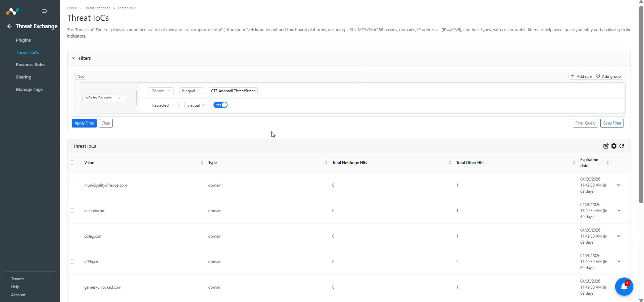Open the notifications bell
644x302 pixels.
click(x=624, y=287)
